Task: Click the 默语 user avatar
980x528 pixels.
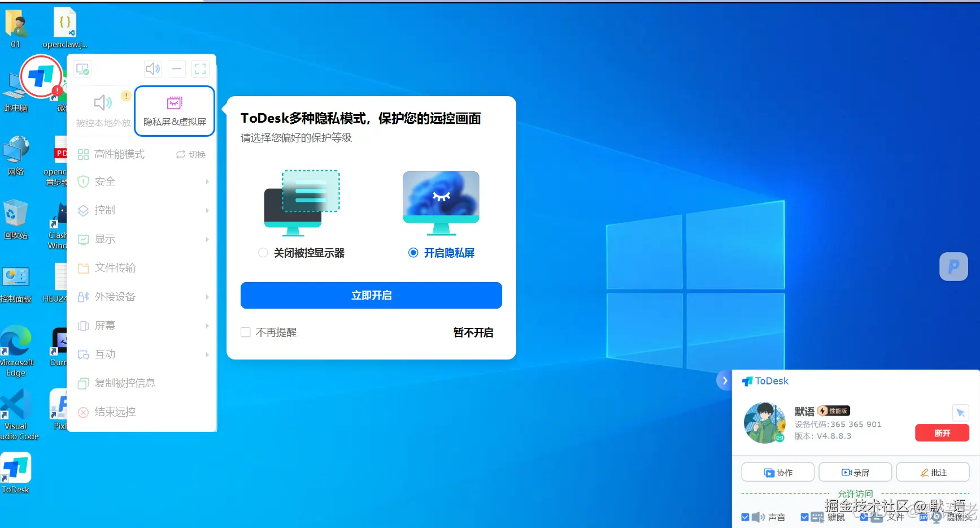Action: [x=765, y=423]
